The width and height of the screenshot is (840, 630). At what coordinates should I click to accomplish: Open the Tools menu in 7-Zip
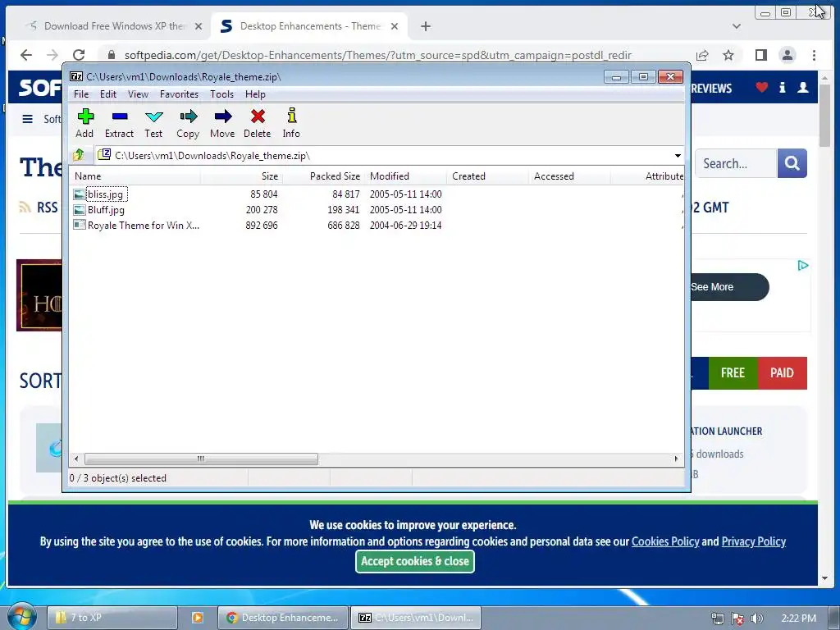tap(221, 94)
